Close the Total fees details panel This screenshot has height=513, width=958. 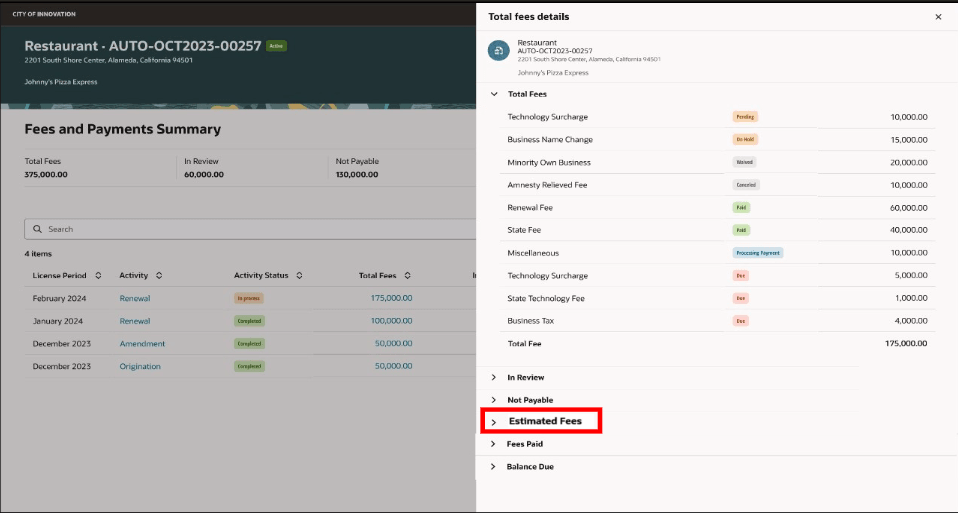[938, 17]
